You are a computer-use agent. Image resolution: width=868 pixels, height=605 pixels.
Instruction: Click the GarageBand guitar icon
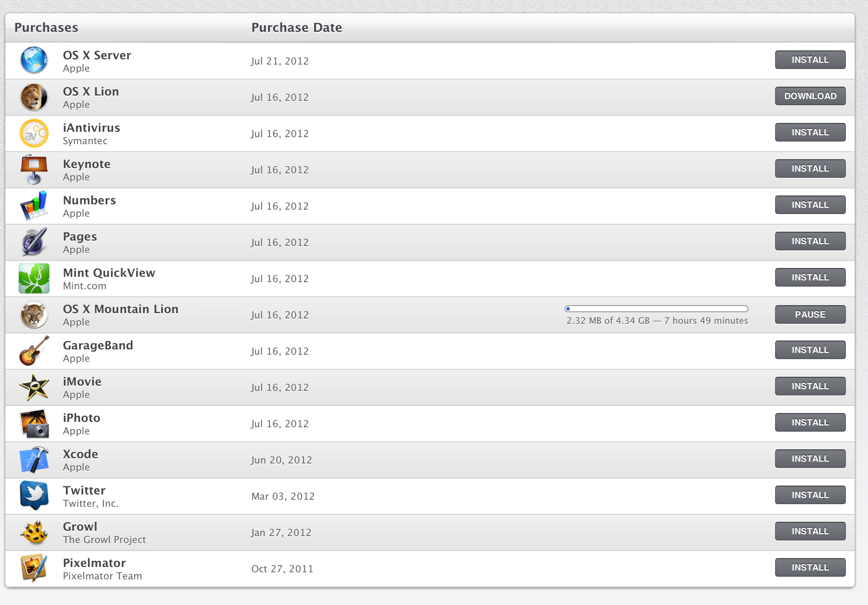click(34, 351)
